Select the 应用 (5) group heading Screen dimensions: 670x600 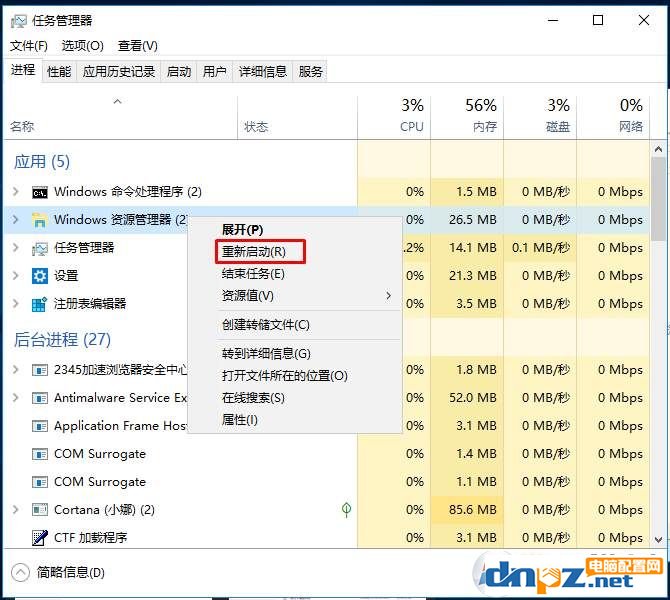click(x=41, y=162)
